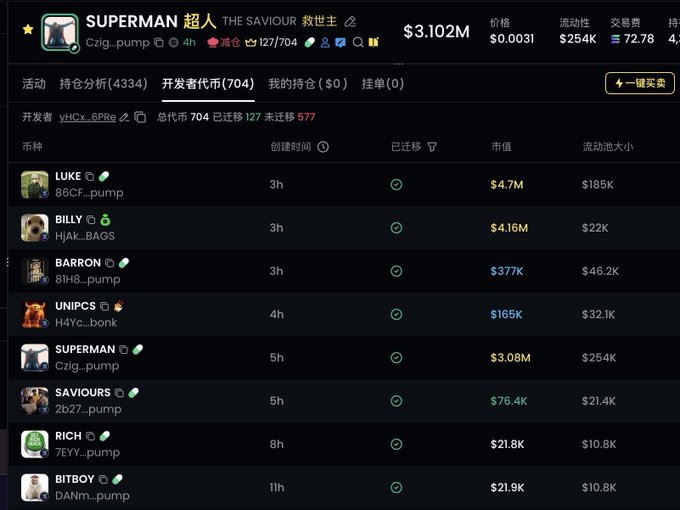Copy the LUKE token address
The image size is (680, 510).
[90, 177]
